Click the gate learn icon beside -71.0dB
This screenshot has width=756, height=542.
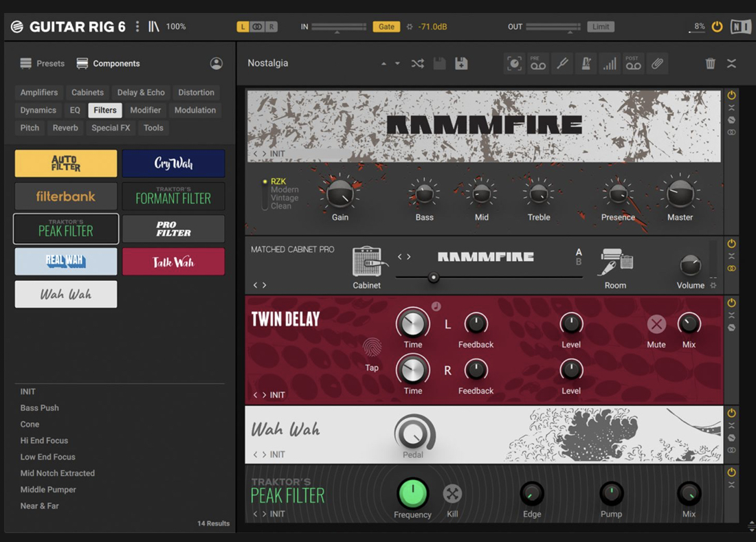coord(410,27)
